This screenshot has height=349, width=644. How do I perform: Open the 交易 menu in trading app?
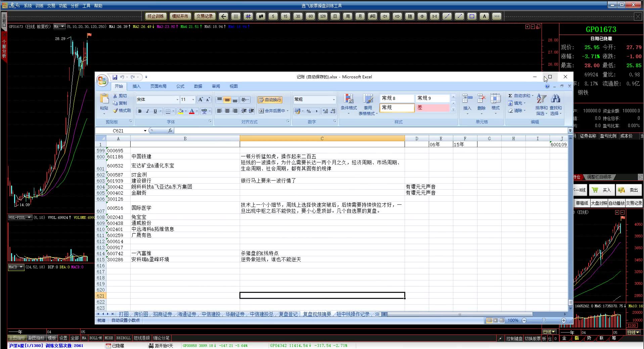pyautogui.click(x=51, y=6)
